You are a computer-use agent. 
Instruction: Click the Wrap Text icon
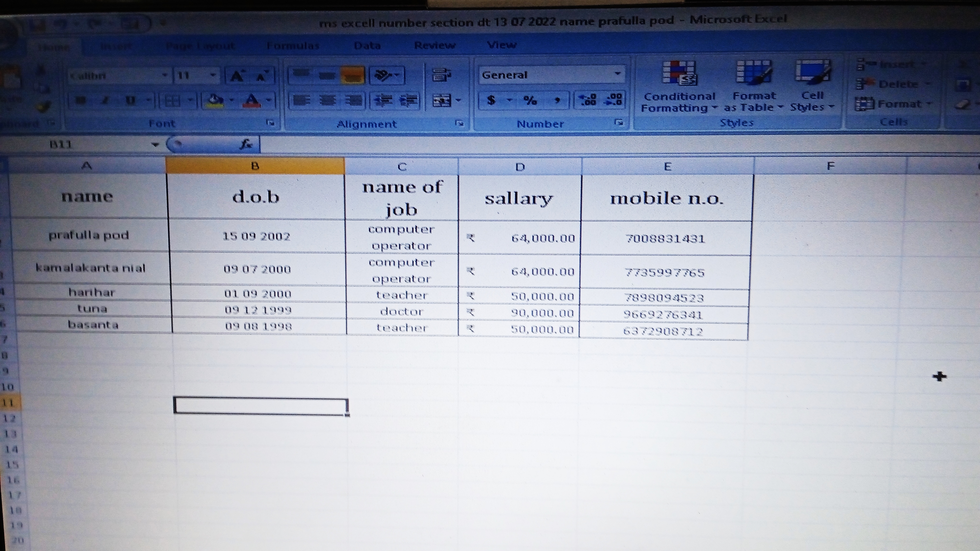441,75
